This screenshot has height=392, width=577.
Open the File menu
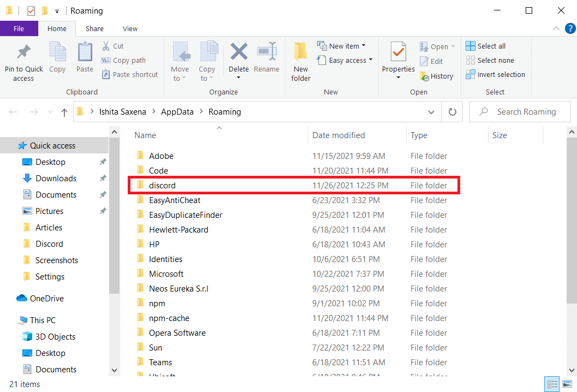click(19, 29)
